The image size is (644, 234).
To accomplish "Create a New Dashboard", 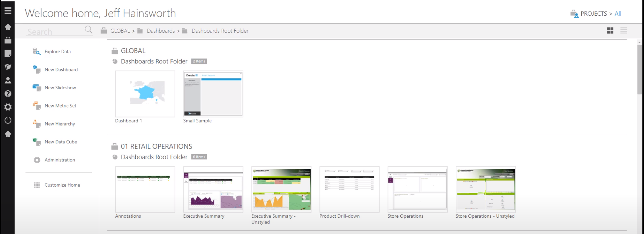I will 61,69.
